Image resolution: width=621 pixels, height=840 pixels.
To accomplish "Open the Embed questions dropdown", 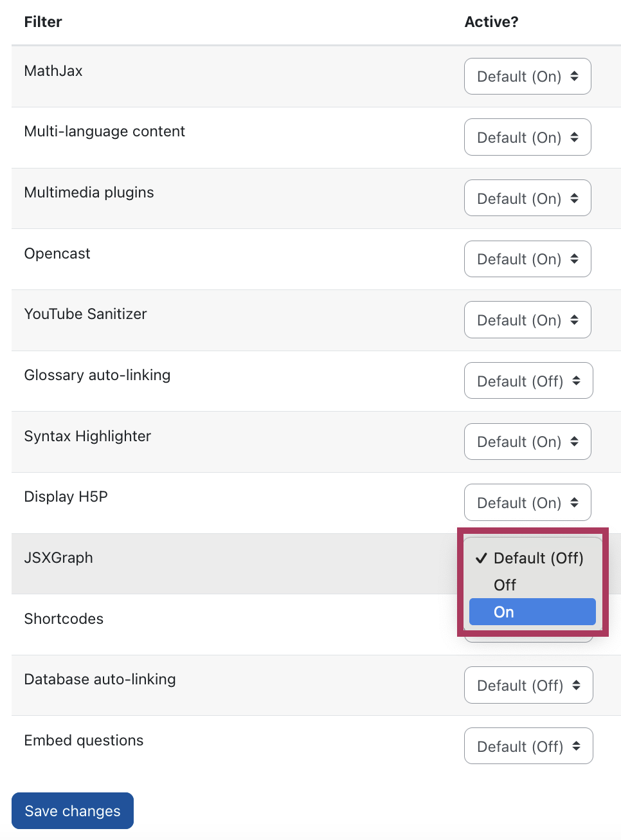I will click(528, 745).
